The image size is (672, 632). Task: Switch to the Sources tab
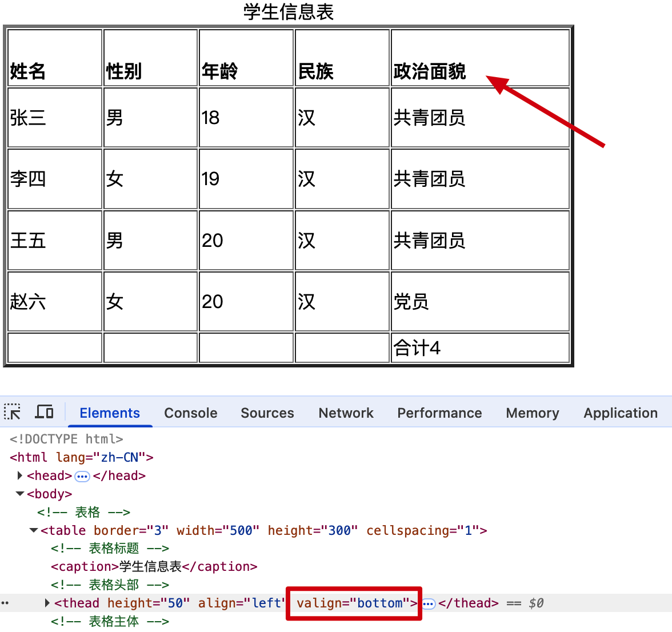267,413
